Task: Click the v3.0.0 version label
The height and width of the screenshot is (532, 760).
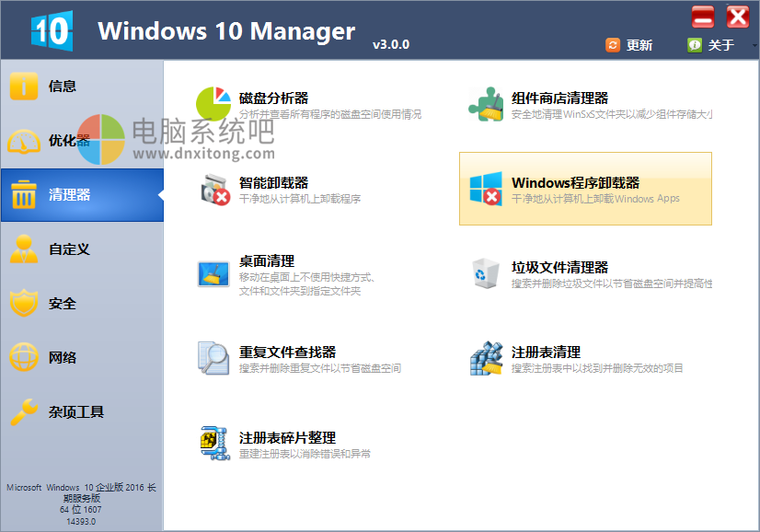Action: (x=391, y=44)
